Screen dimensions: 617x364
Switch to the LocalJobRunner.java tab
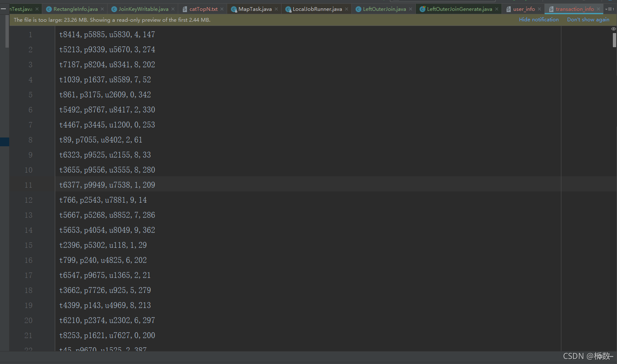tap(317, 9)
